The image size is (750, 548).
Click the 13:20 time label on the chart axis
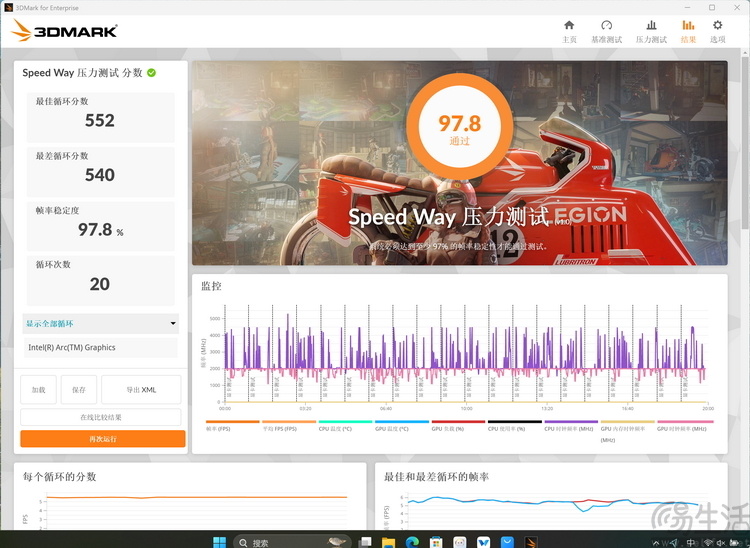(x=547, y=408)
